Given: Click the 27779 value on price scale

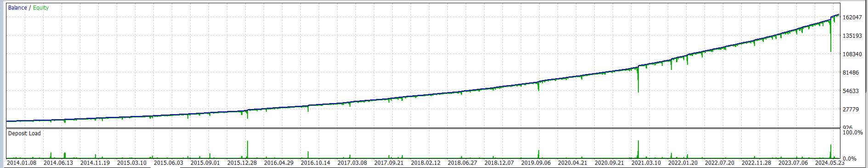Looking at the screenshot, I should tap(851, 110).
